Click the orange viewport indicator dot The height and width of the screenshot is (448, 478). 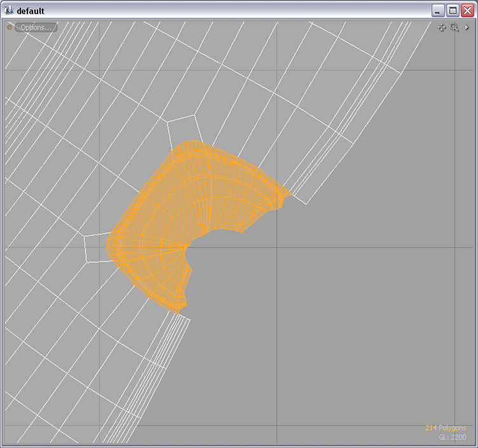coord(10,27)
